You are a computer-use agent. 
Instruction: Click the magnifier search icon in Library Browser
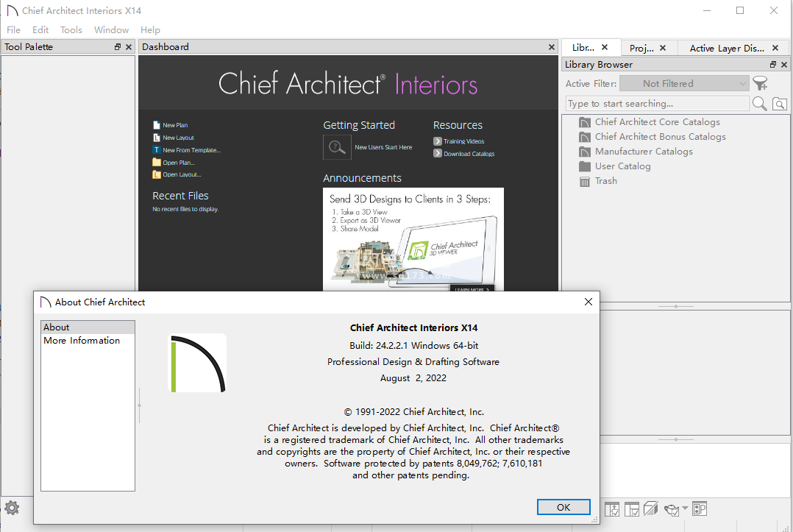[x=759, y=104]
